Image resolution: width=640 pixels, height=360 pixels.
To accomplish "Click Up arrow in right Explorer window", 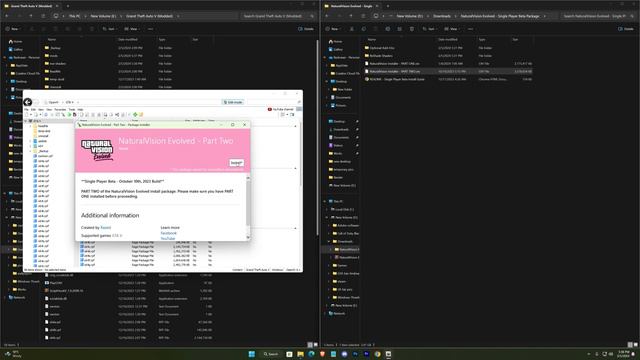I will click(351, 16).
